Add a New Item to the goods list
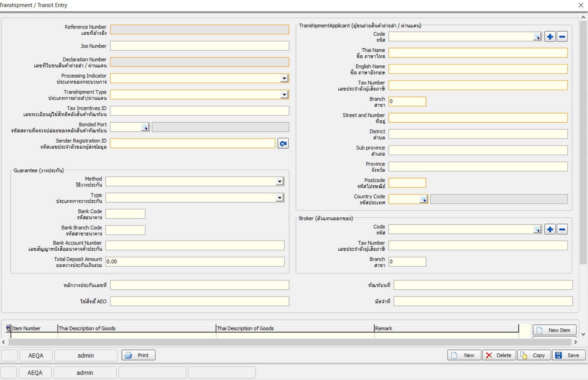This screenshot has height=380, width=588. (x=555, y=330)
